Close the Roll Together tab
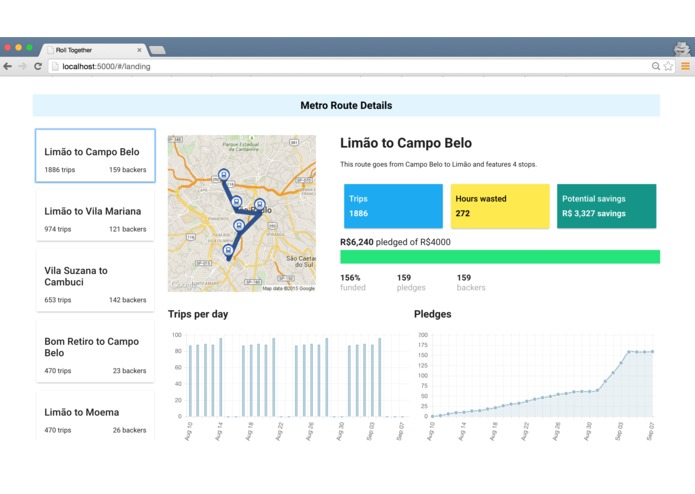695x494 pixels. click(139, 50)
